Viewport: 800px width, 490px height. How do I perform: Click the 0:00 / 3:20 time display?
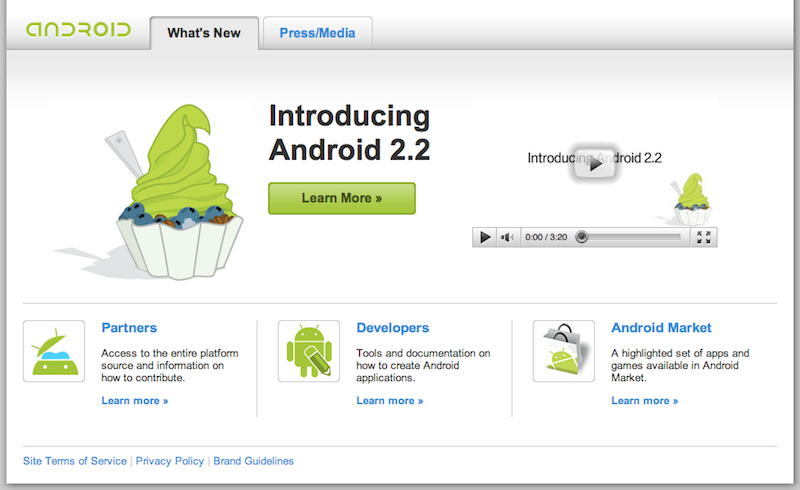point(546,237)
